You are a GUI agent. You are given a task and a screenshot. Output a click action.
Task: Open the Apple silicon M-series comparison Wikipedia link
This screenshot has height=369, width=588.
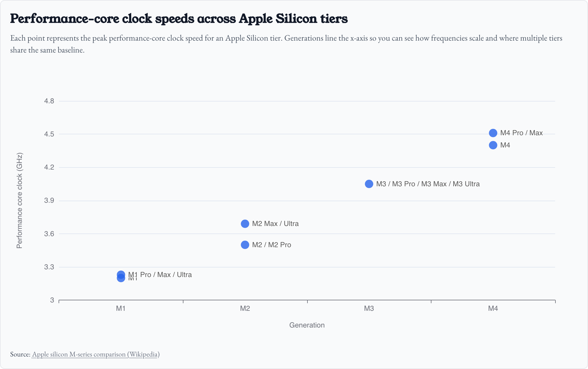click(96, 354)
